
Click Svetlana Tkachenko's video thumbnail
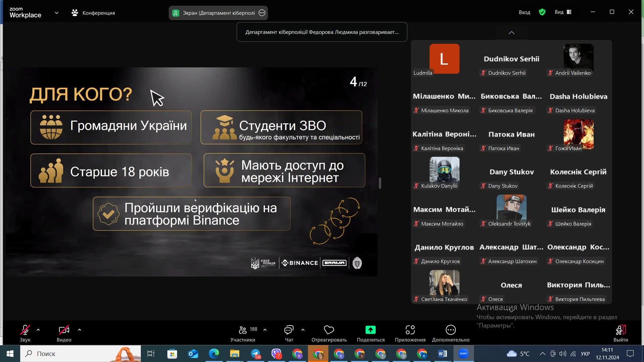[x=444, y=283]
